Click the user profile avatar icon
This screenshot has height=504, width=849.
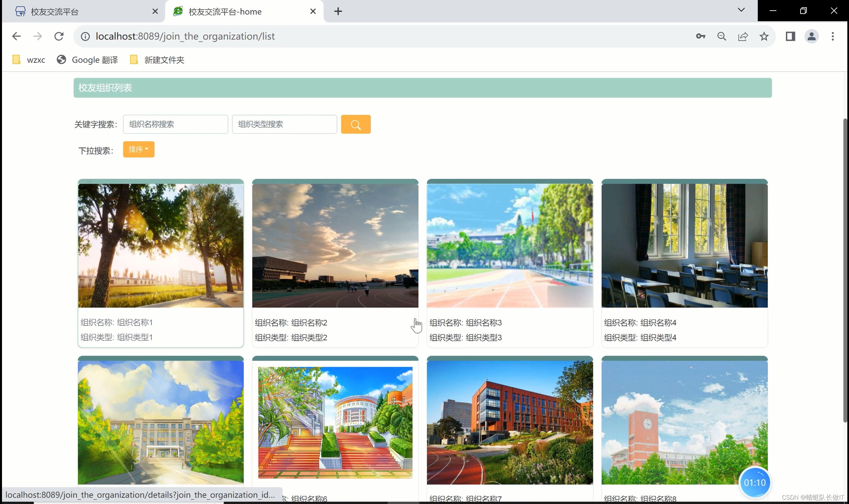tap(811, 36)
